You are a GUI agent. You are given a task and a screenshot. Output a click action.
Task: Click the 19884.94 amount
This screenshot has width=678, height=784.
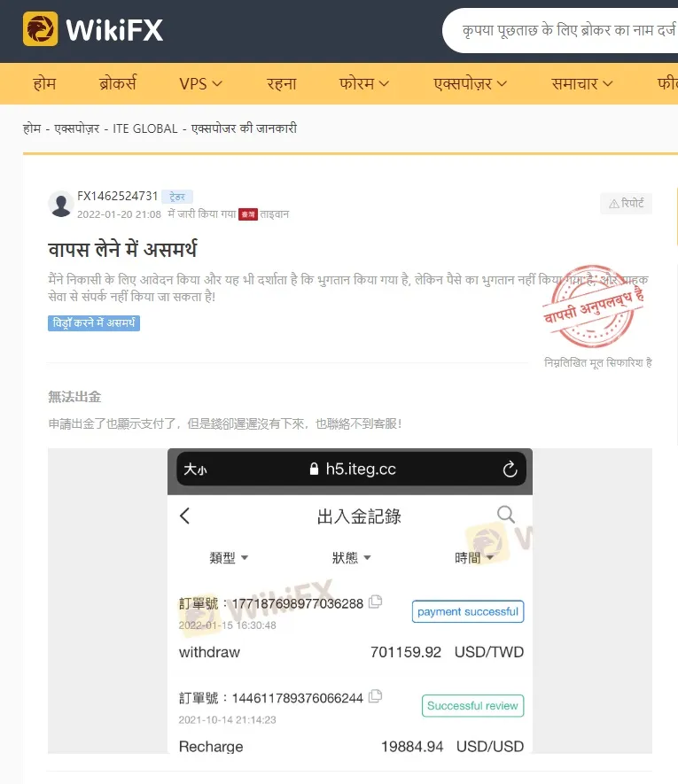point(412,747)
